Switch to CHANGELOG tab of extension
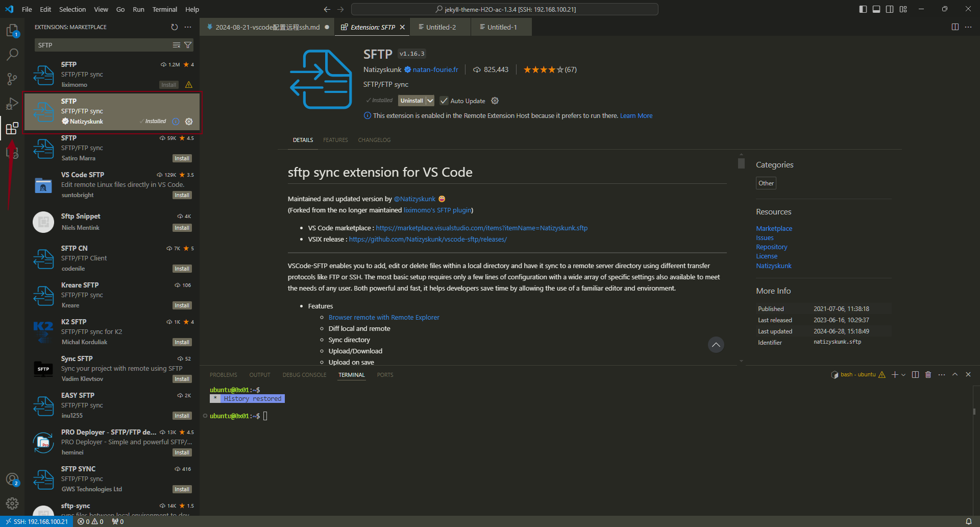Screen dimensions: 980x527 (374, 140)
